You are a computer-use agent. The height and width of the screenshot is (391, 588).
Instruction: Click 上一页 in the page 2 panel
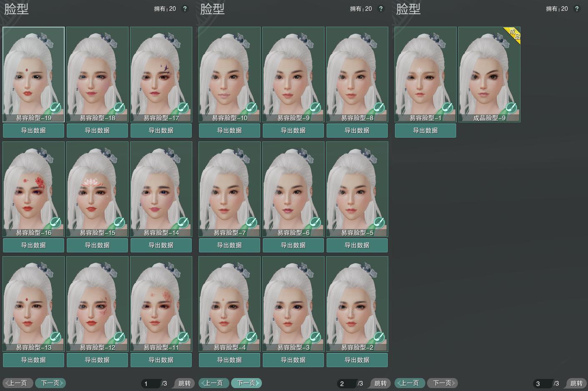214,383
